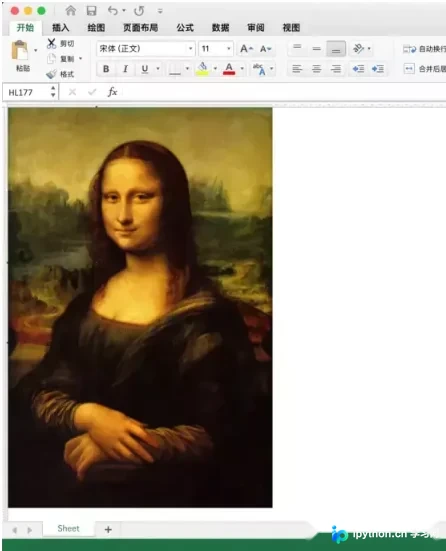Screen dimensions: 446x551
Task: Open the undo history dropdown arrow
Action: click(124, 11)
